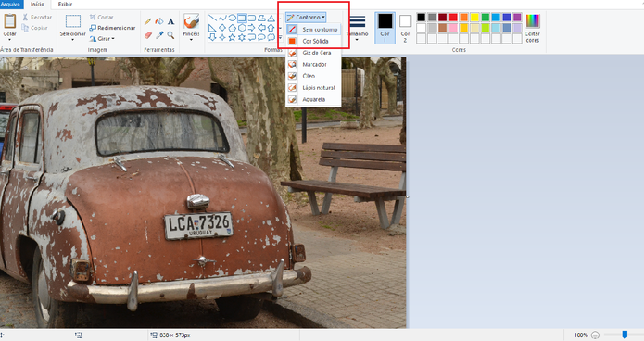Image resolution: width=644 pixels, height=341 pixels.
Task: Click the zoom slider handle
Action: [x=625, y=335]
